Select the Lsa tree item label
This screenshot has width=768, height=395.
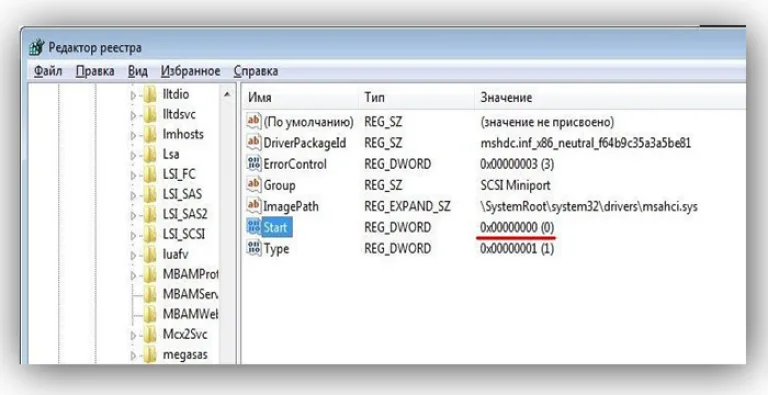pos(171,154)
